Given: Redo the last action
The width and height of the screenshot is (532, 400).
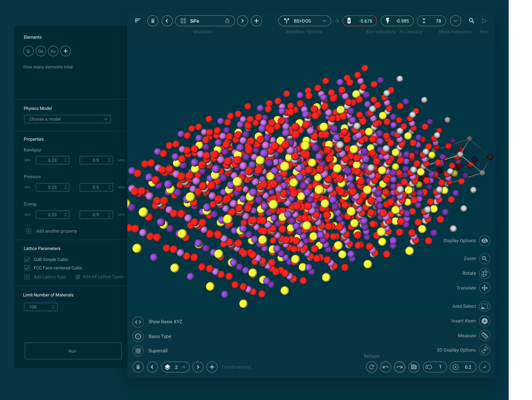Looking at the screenshot, I should point(400,367).
